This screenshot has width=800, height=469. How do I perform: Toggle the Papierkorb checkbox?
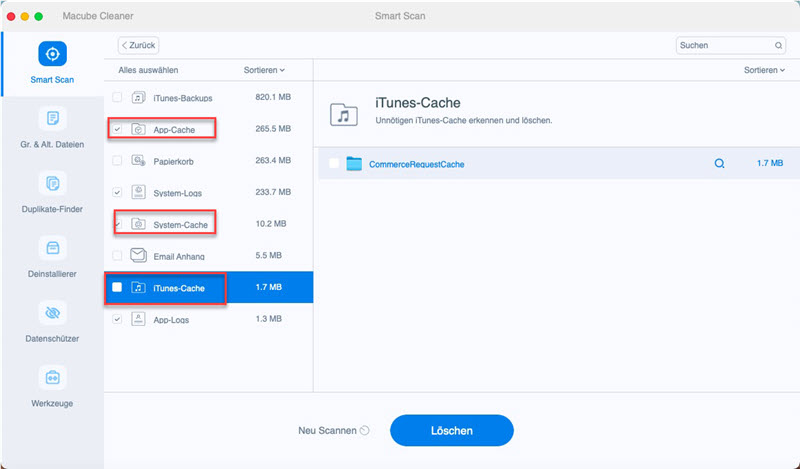pyautogui.click(x=117, y=160)
